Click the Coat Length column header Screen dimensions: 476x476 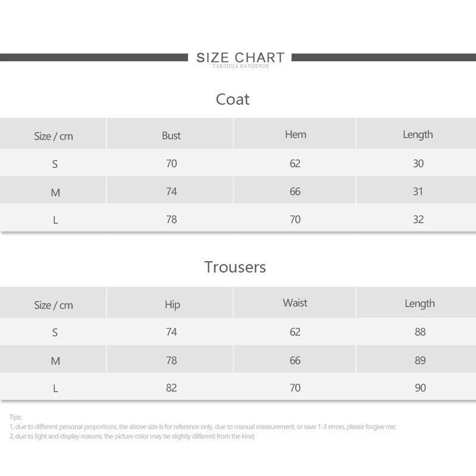point(418,135)
